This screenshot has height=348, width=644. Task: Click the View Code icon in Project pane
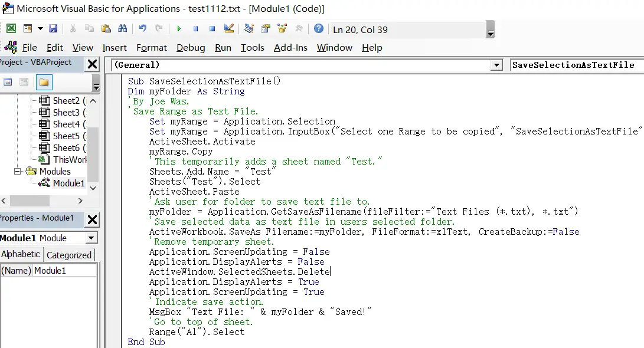[8, 82]
